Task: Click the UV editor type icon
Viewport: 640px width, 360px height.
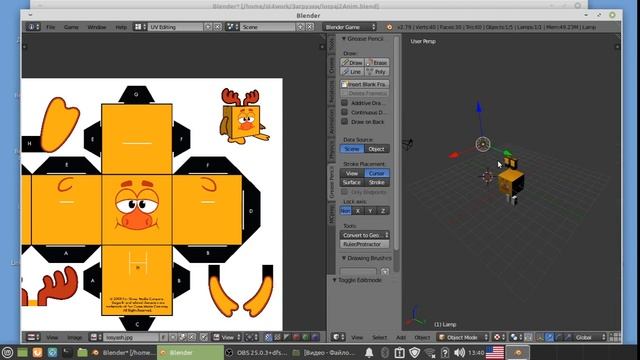Action: point(33,337)
